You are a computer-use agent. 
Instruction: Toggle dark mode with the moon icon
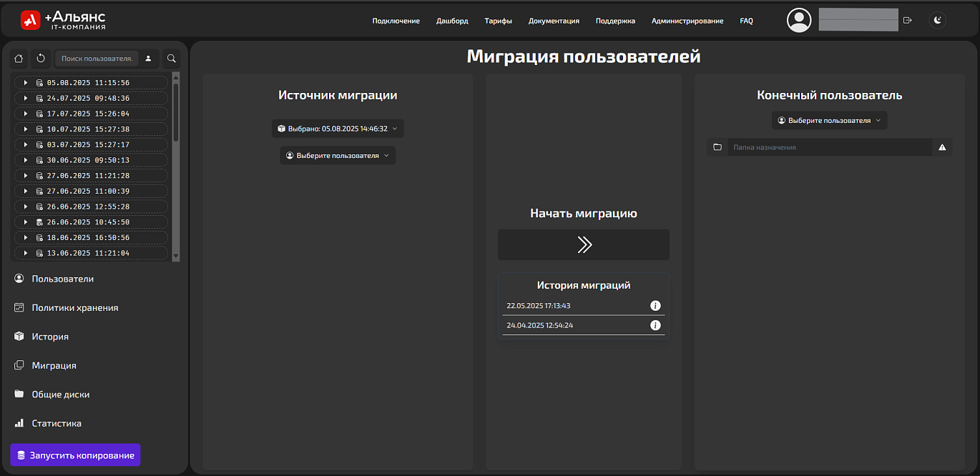coord(937,19)
